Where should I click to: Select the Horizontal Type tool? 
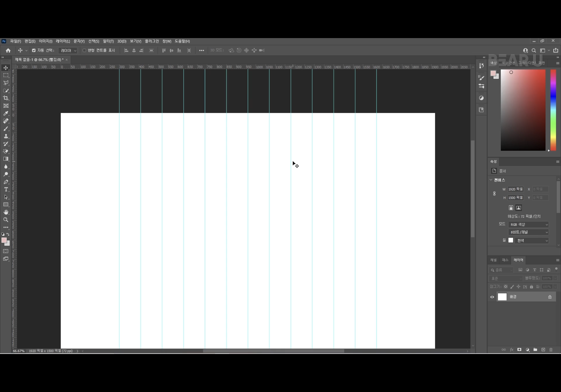tap(6, 189)
